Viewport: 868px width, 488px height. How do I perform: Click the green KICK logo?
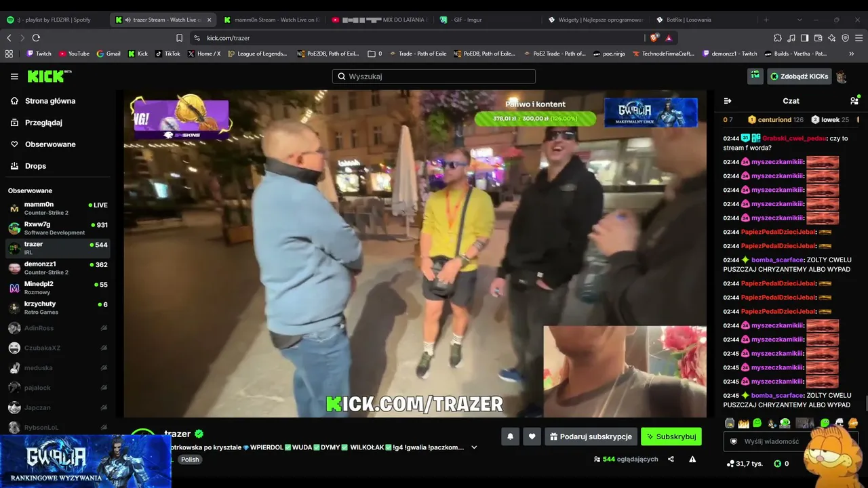(50, 76)
